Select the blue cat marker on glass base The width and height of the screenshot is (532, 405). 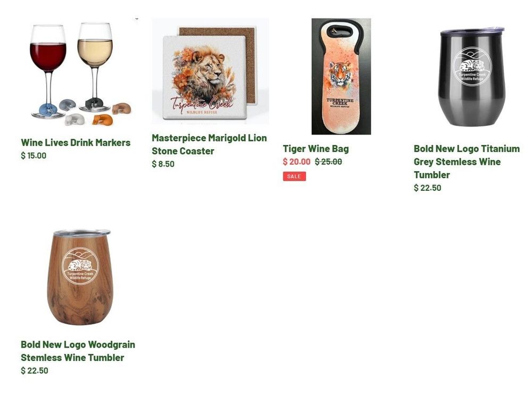click(48, 109)
